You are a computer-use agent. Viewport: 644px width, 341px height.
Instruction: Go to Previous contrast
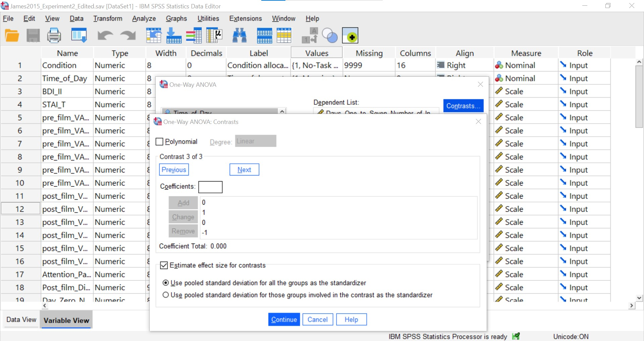(174, 169)
